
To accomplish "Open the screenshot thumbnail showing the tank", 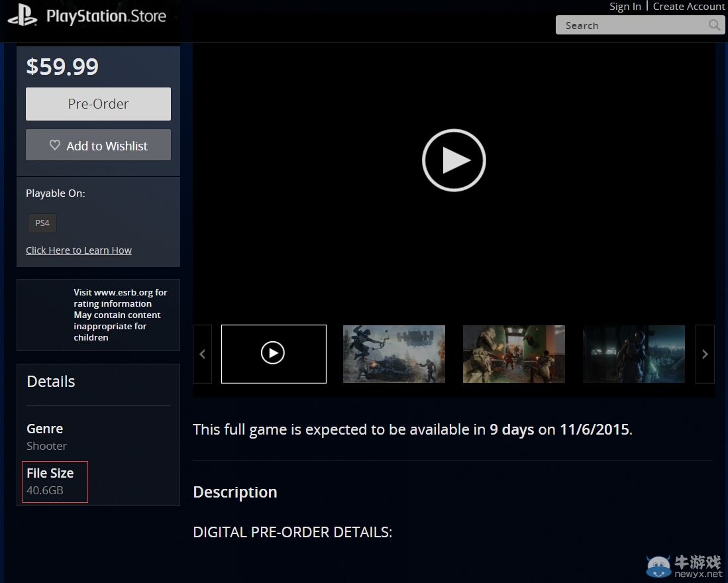I will [393, 354].
